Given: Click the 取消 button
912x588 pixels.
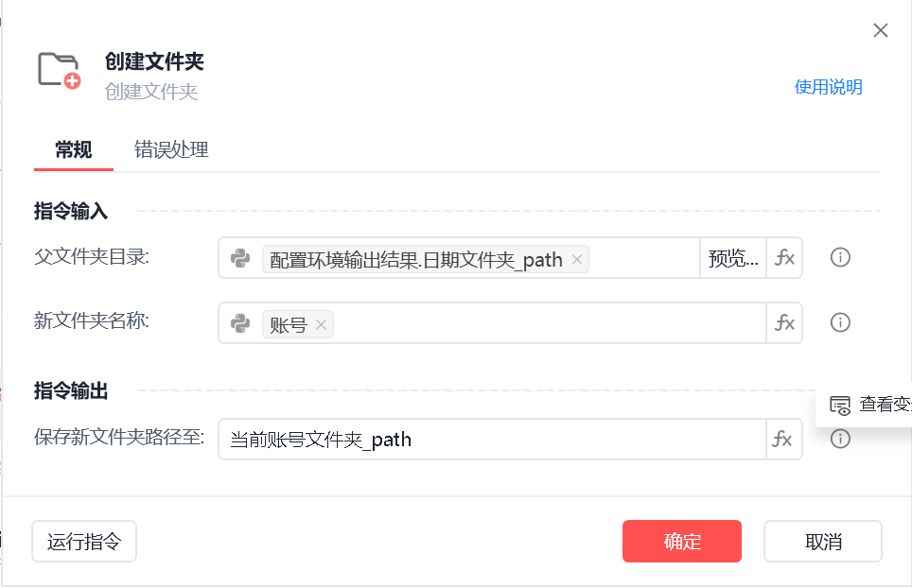Looking at the screenshot, I should [x=823, y=542].
